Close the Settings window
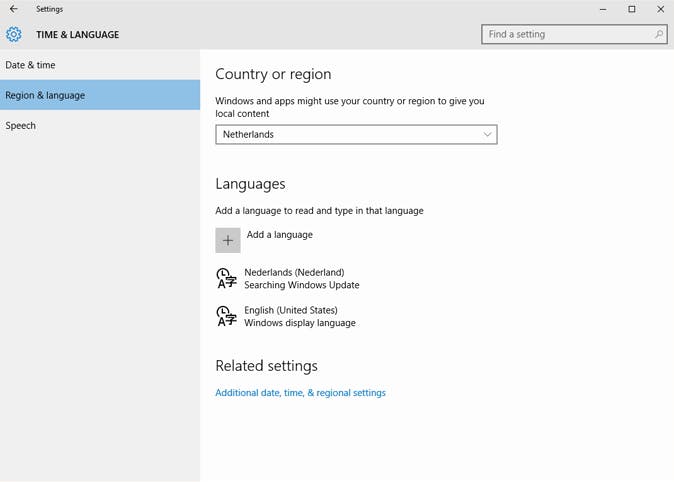This screenshot has height=482, width=674. tap(661, 9)
